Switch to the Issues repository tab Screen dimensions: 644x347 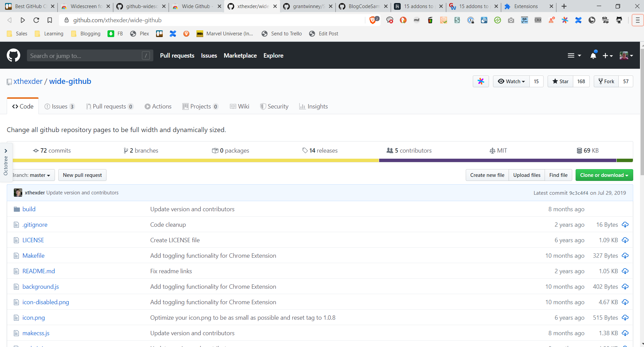click(59, 106)
